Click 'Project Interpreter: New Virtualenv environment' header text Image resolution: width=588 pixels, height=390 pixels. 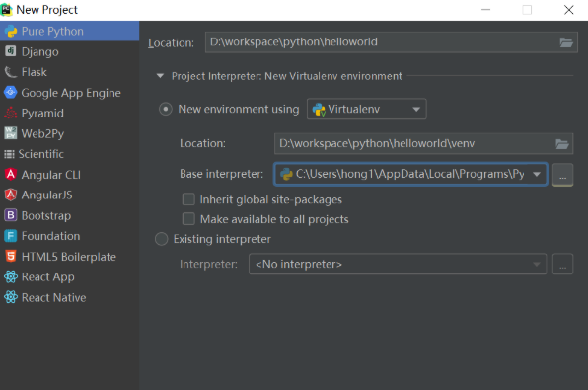pyautogui.click(x=286, y=76)
